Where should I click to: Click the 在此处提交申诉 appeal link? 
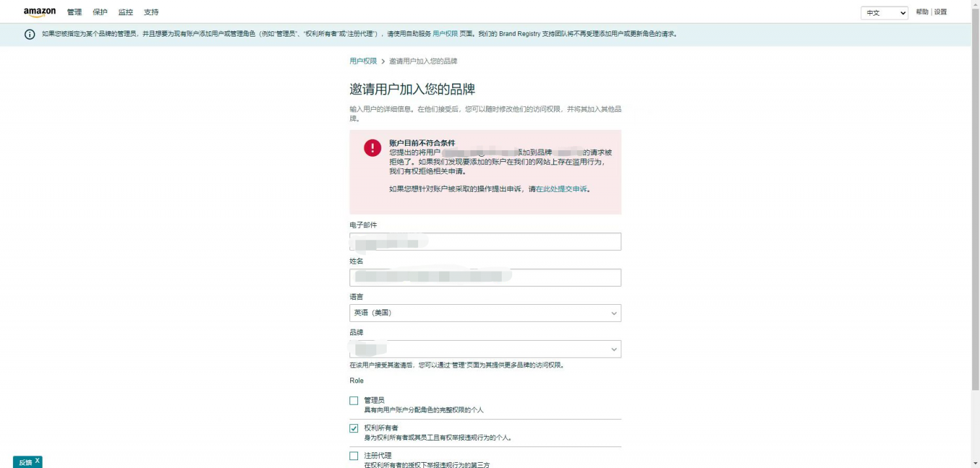(x=562, y=189)
